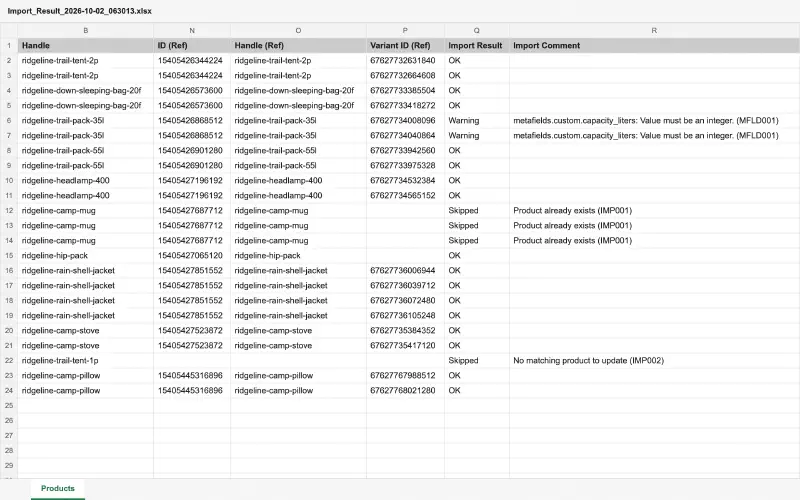Select row number 12

pos(9,210)
